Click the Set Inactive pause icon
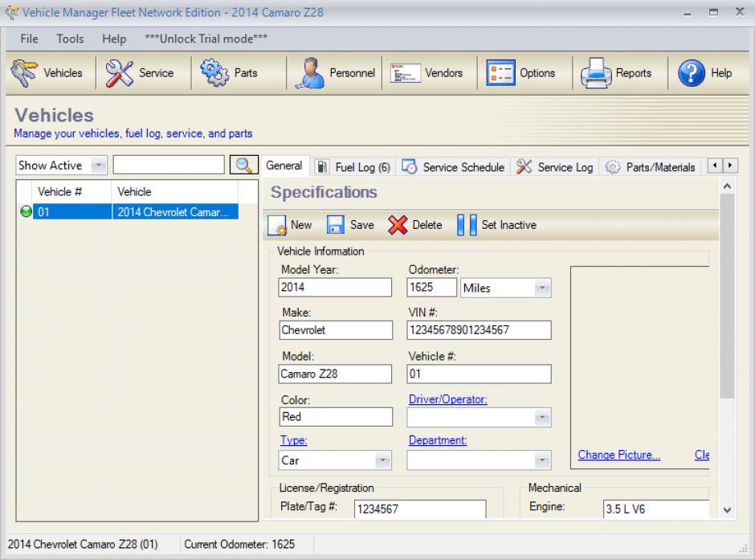The image size is (755, 560). [467, 225]
